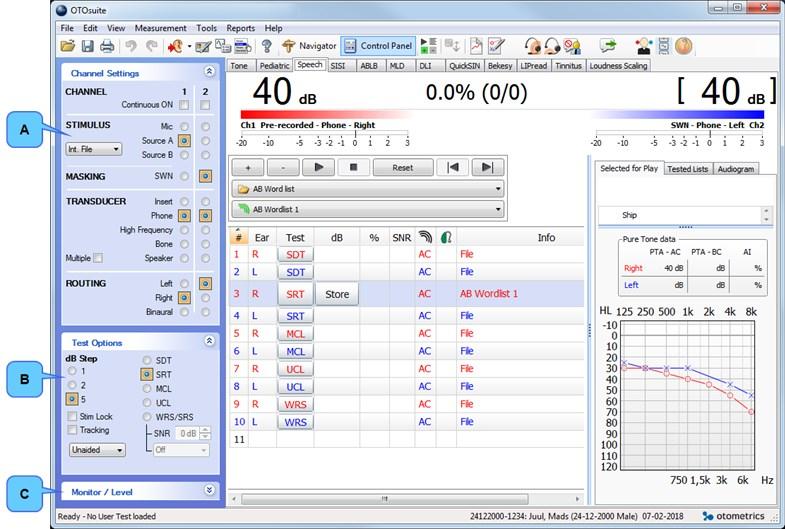Enable Continuous ON for channel 1
Screen dimensions: 785x529
point(184,105)
